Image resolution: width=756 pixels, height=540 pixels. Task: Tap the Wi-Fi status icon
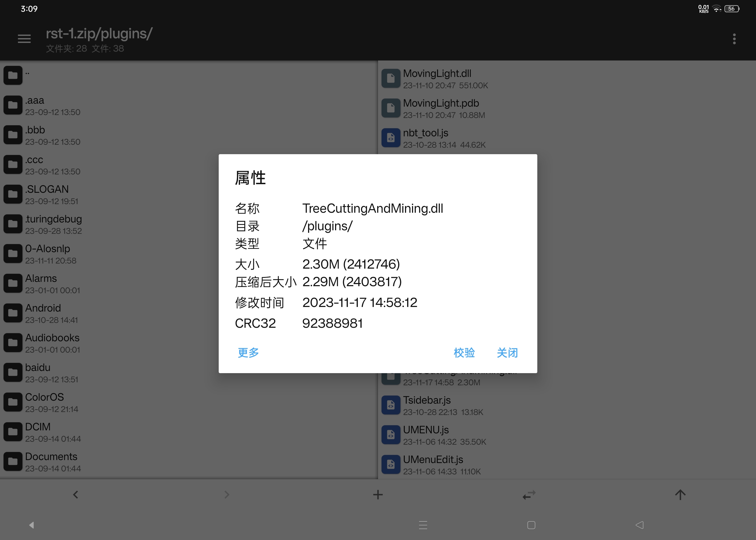(717, 9)
